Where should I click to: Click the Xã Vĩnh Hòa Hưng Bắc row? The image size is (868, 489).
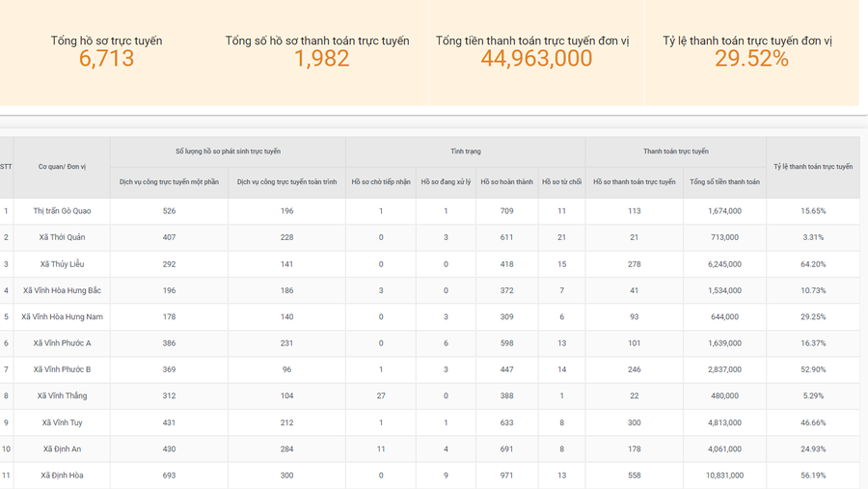62,290
